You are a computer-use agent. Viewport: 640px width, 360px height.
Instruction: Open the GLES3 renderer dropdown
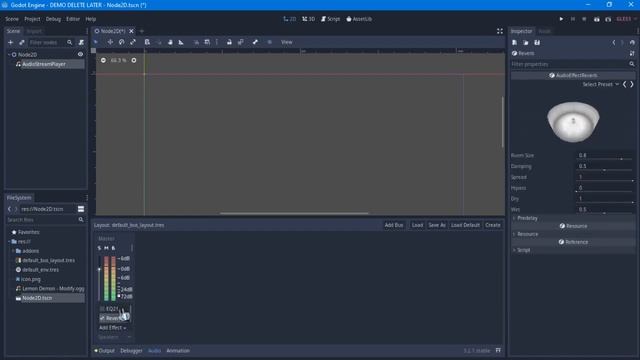point(626,19)
